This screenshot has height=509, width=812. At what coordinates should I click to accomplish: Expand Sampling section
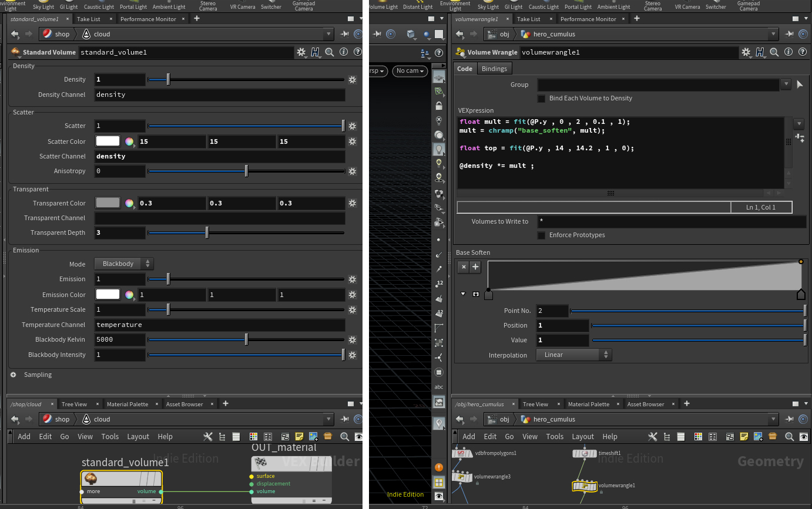(13, 375)
